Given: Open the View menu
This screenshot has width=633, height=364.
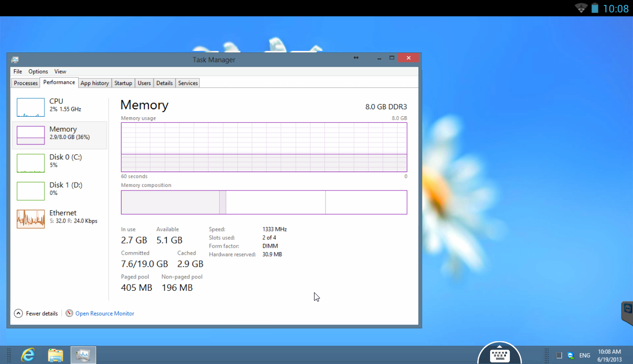Looking at the screenshot, I should [x=60, y=71].
